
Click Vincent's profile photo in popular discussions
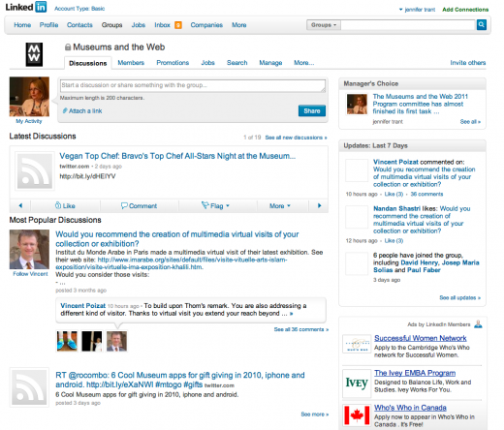(x=29, y=250)
